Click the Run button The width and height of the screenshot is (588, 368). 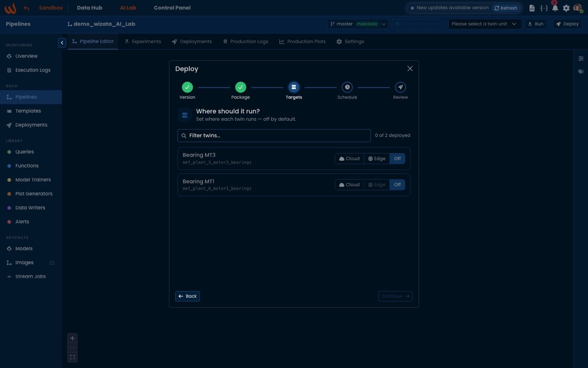click(535, 24)
